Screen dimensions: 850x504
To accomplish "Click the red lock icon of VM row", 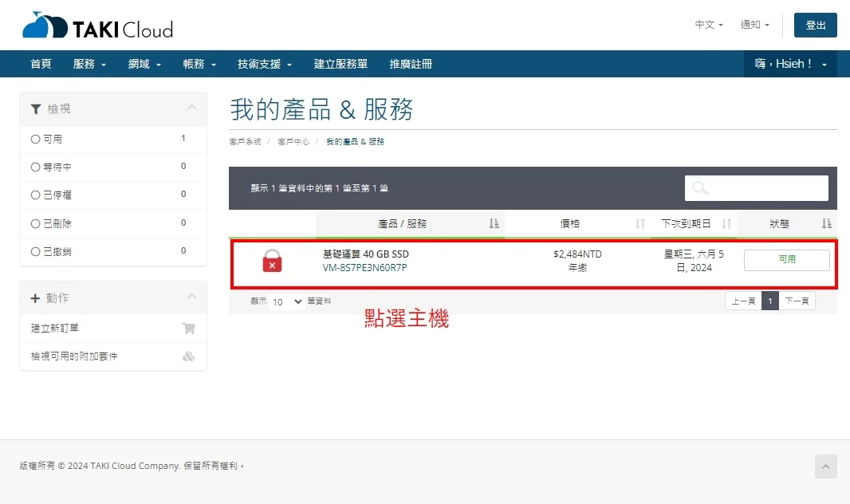I will tap(272, 261).
